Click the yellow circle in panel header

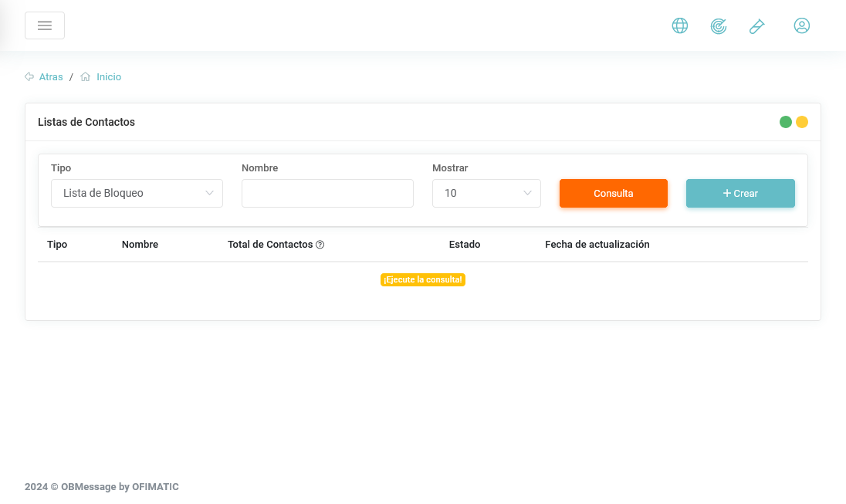(x=802, y=122)
